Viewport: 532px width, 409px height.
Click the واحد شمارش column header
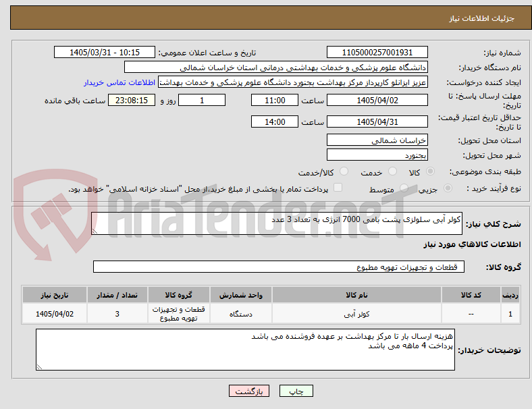(x=241, y=295)
